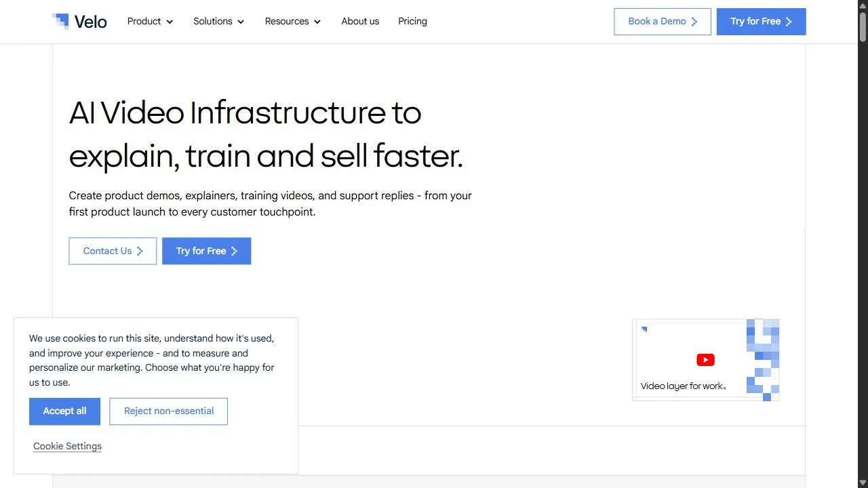Image resolution: width=868 pixels, height=488 pixels.
Task: Accept all cookies
Action: [64, 411]
